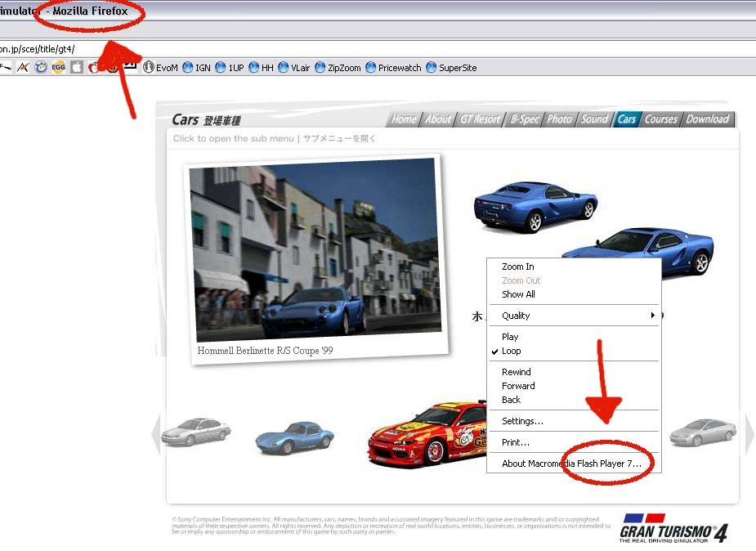
Task: Switch to the About tab
Action: pos(438,119)
